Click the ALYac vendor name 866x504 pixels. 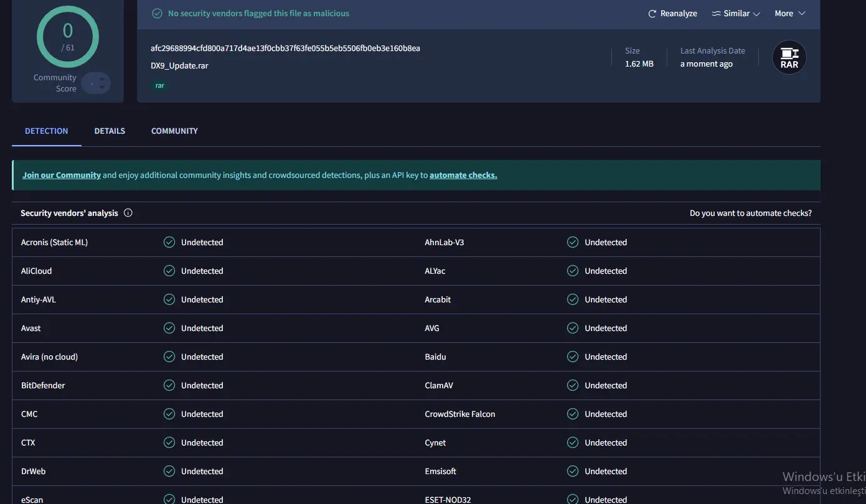pyautogui.click(x=435, y=271)
